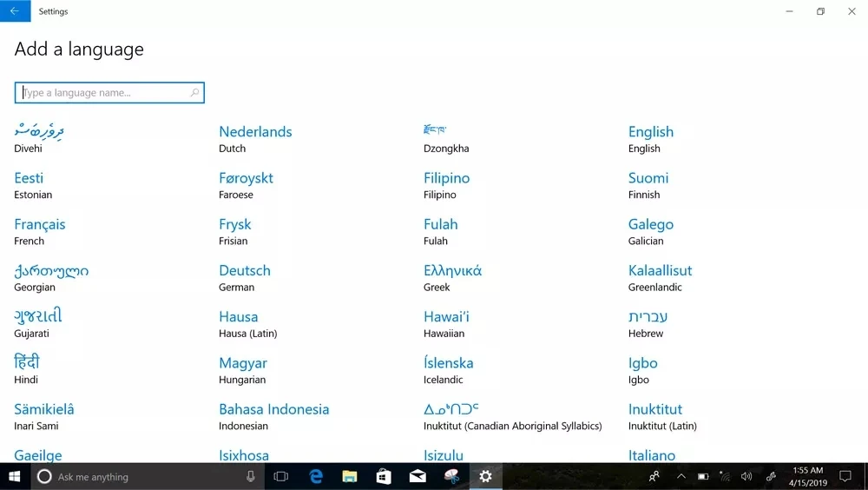
Task: Open the Microsoft Store taskbar icon
Action: (384, 477)
